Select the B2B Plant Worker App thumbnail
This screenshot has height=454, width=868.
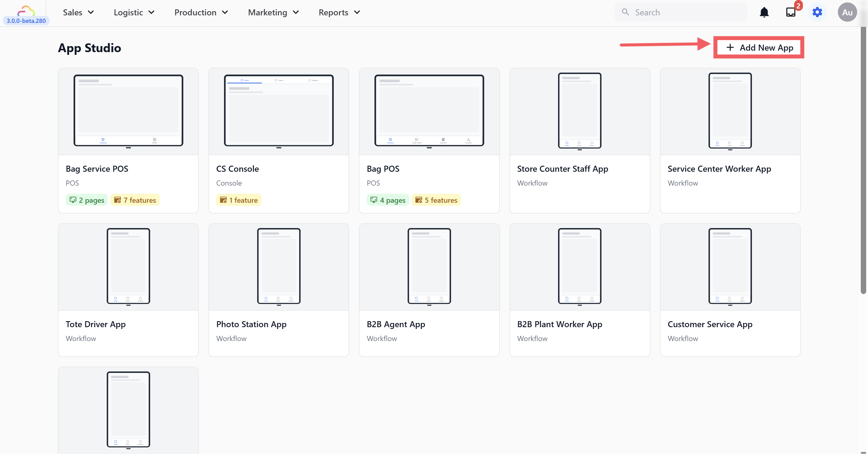(579, 266)
